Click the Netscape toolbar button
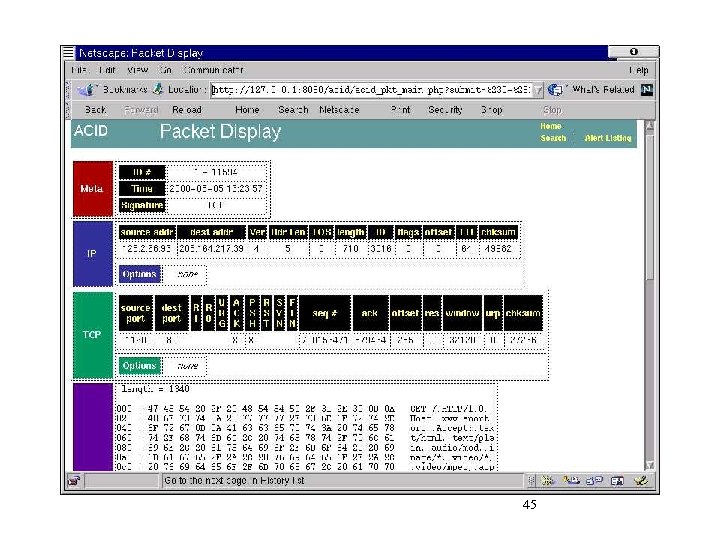Viewport: 720px width, 540px height. coord(339,110)
